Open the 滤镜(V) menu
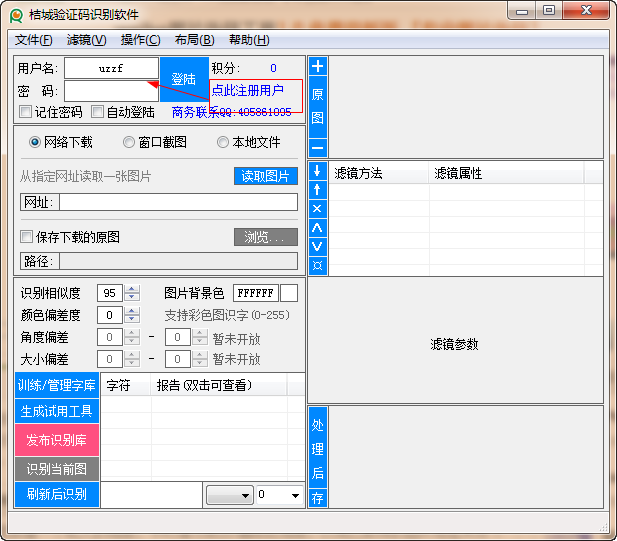This screenshot has height=541, width=617. click(x=87, y=40)
